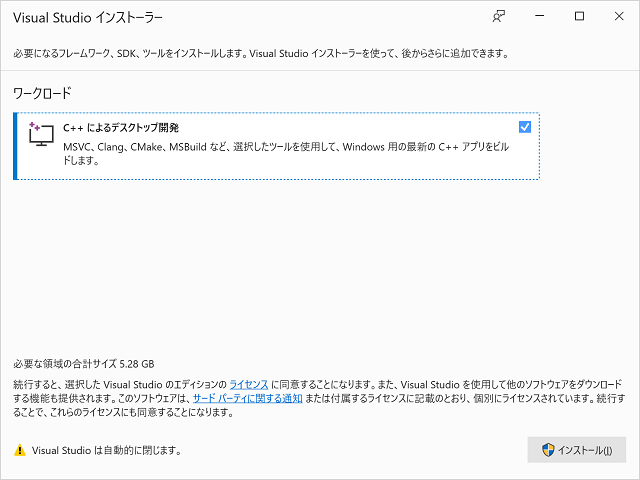
Task: Click the インストール(I) button
Action: coord(576,450)
